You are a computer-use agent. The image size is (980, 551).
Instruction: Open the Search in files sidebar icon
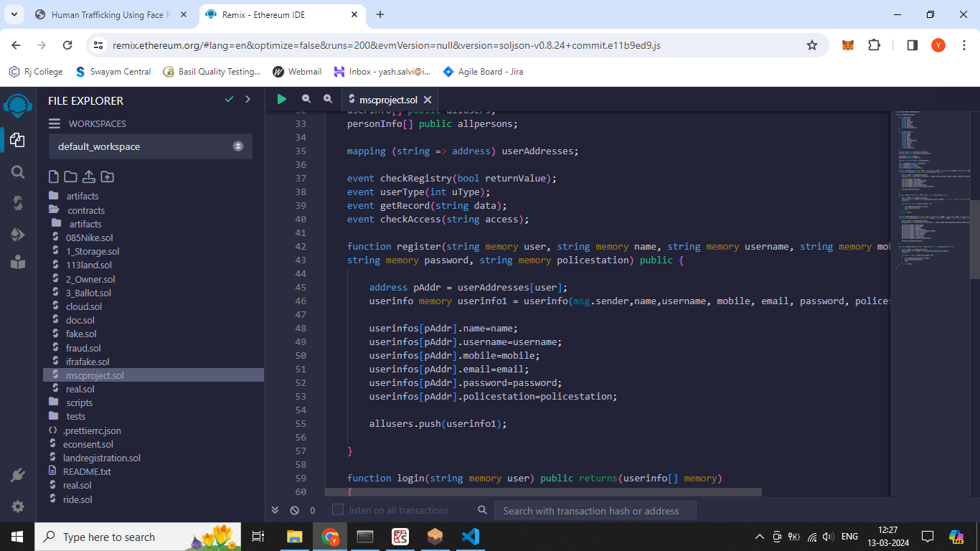18,171
